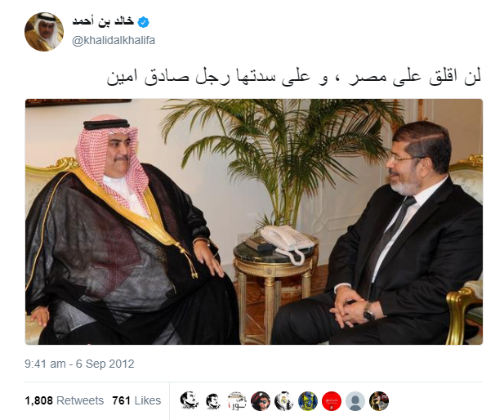Open the sunglasses man liker avatar
The height and width of the screenshot is (420, 504).
coord(261,401)
